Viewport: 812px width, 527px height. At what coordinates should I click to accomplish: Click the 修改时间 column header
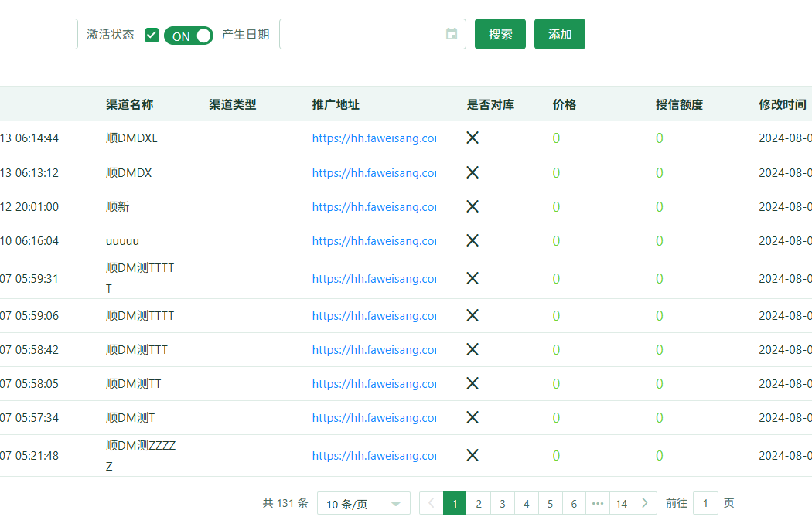(783, 104)
